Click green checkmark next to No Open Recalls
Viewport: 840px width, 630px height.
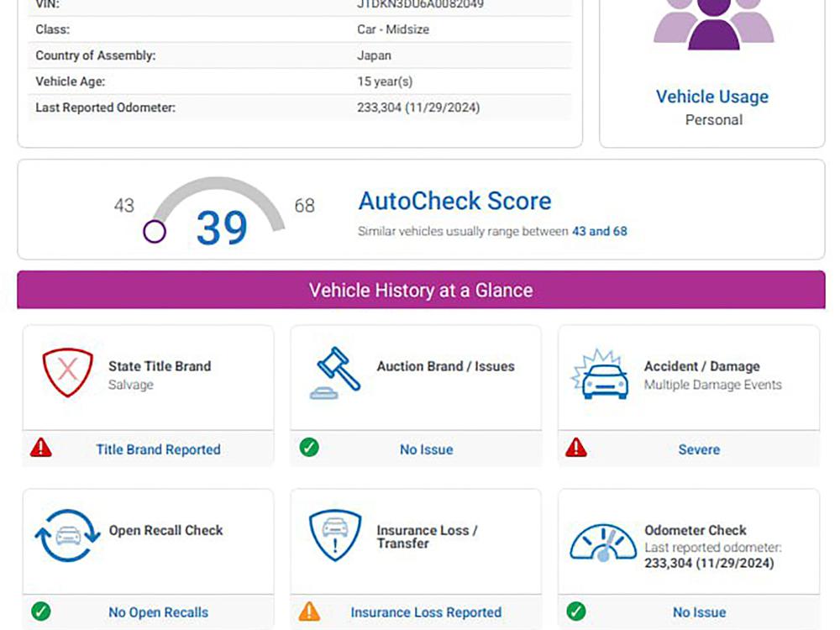click(x=41, y=612)
